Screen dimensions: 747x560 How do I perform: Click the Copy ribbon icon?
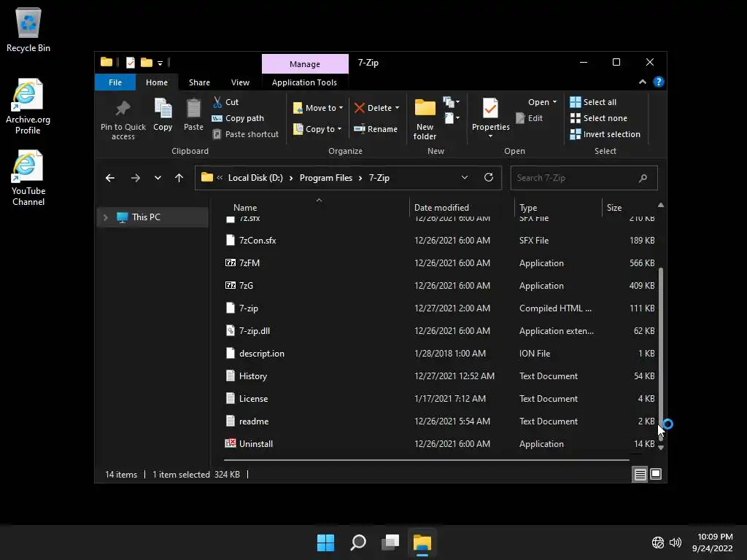click(163, 108)
